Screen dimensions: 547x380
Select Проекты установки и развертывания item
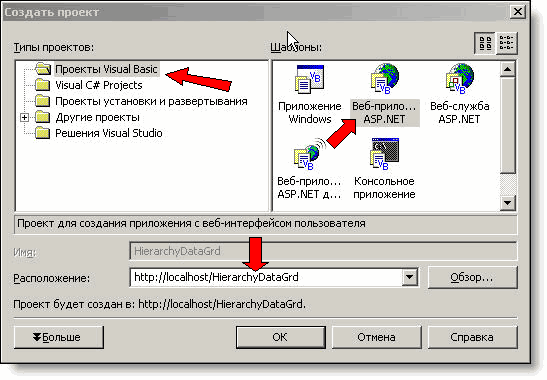click(x=151, y=102)
